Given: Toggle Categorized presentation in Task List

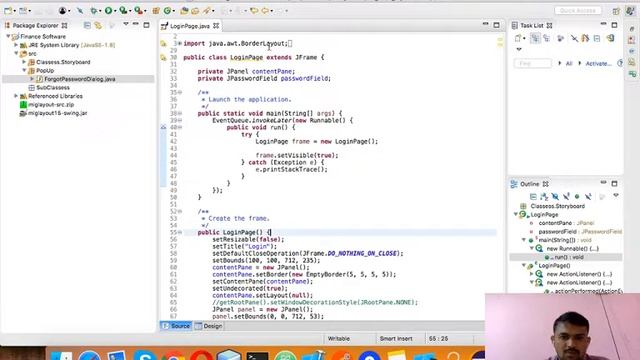Looking at the screenshot, I should pyautogui.click(x=535, y=38).
